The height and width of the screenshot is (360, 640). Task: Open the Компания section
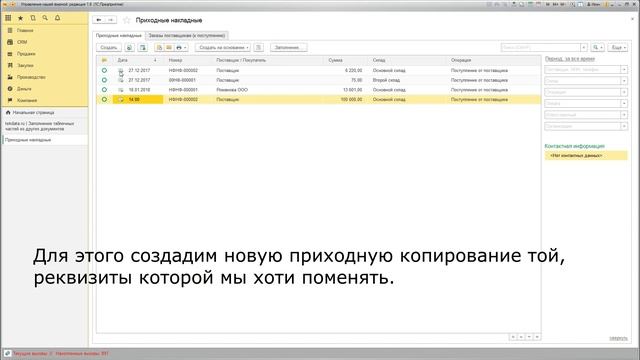27,100
